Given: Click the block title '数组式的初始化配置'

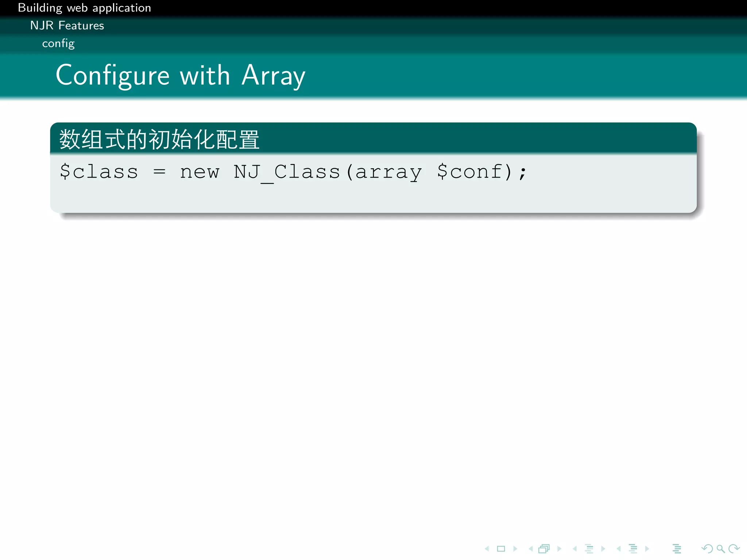Looking at the screenshot, I should pos(159,139).
